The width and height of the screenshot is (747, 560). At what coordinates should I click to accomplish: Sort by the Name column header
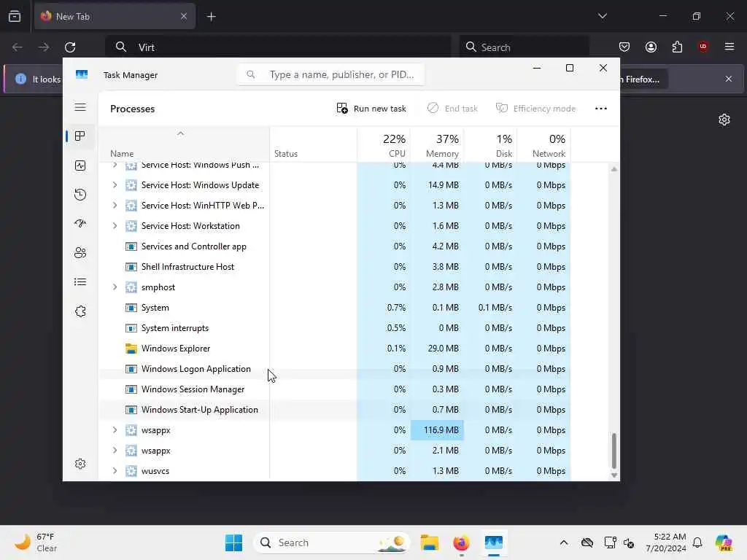[184, 145]
